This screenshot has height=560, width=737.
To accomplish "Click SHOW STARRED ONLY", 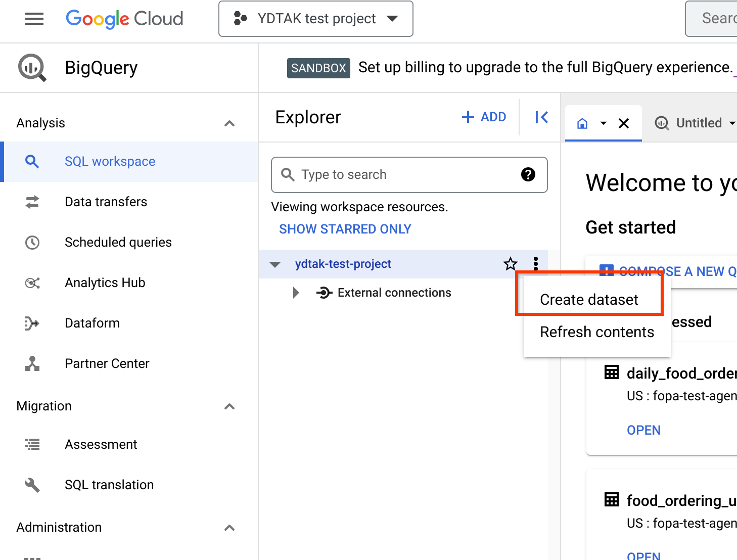I will pyautogui.click(x=345, y=229).
